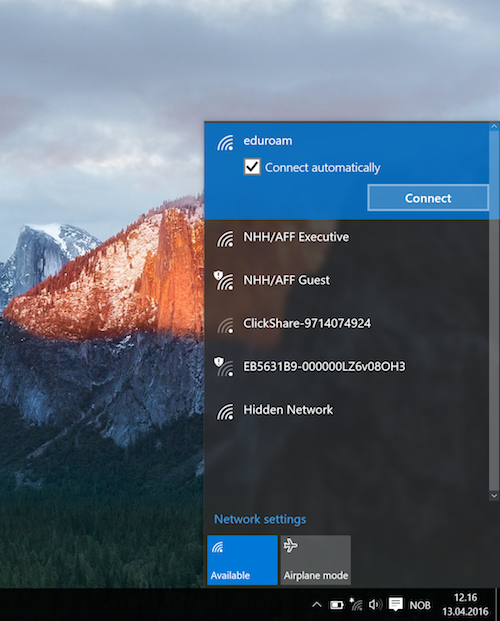This screenshot has height=621, width=500.
Task: Click the EB5631B9 network's warning Wi-Fi icon
Action: (x=223, y=367)
